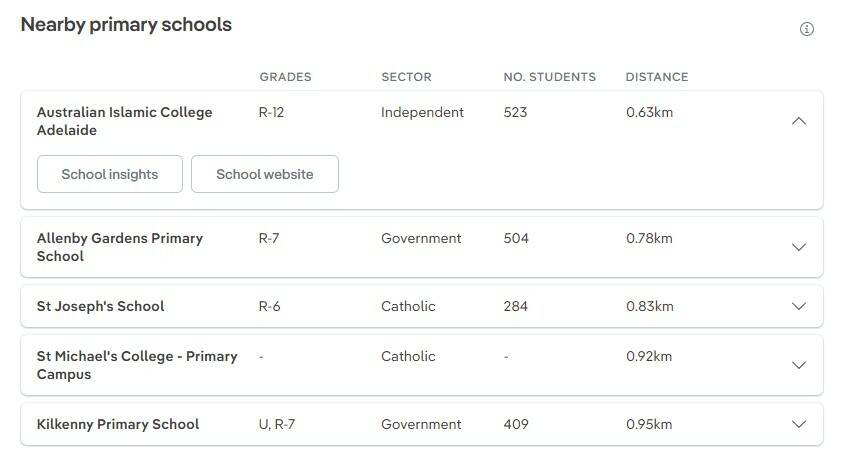
Task: Expand the Allenby Gardens Primary School row
Action: [x=798, y=247]
